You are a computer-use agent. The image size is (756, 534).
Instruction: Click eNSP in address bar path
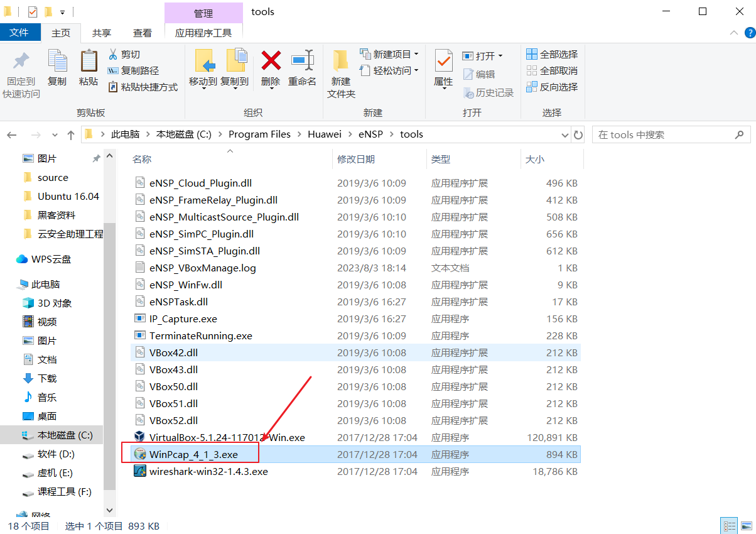(371, 134)
